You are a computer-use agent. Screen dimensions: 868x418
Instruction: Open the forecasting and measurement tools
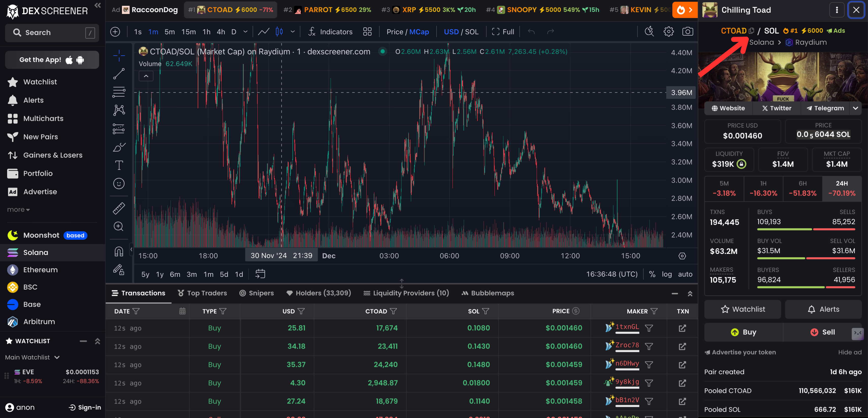click(x=119, y=128)
